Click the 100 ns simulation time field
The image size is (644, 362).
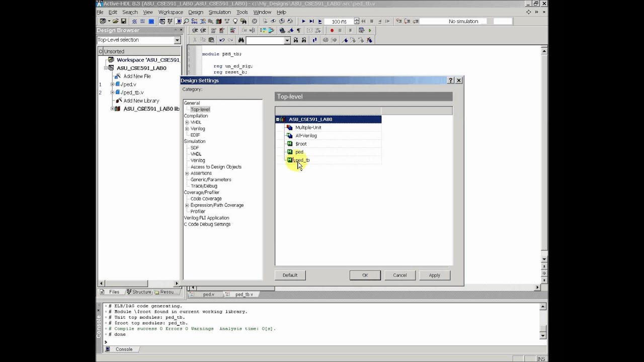click(x=340, y=21)
